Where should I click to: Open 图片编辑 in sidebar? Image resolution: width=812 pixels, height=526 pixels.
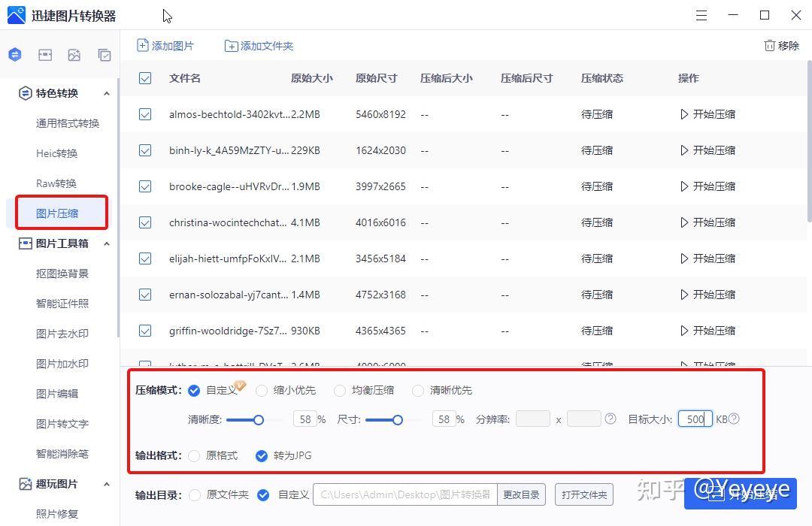pyautogui.click(x=57, y=394)
